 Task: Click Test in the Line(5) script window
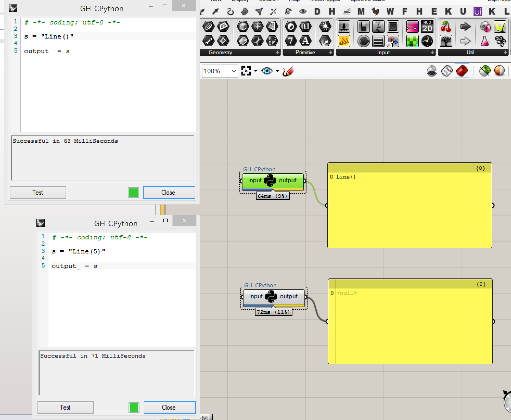(66, 408)
